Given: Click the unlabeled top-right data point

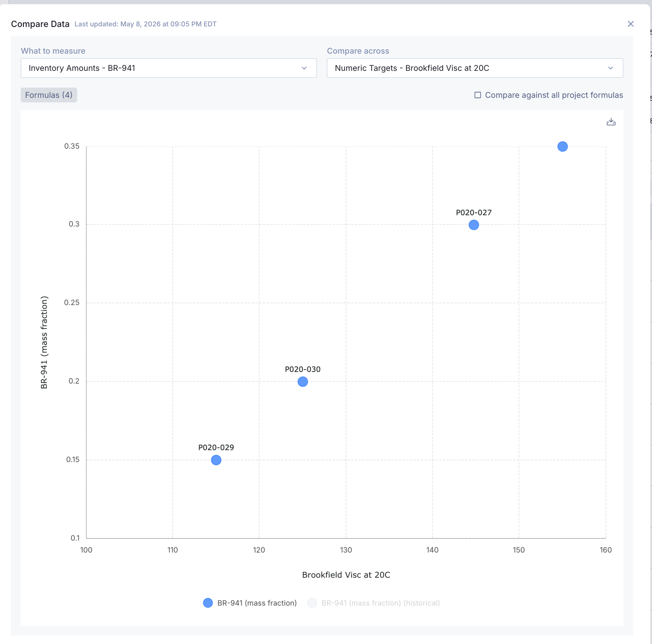Looking at the screenshot, I should [x=562, y=147].
